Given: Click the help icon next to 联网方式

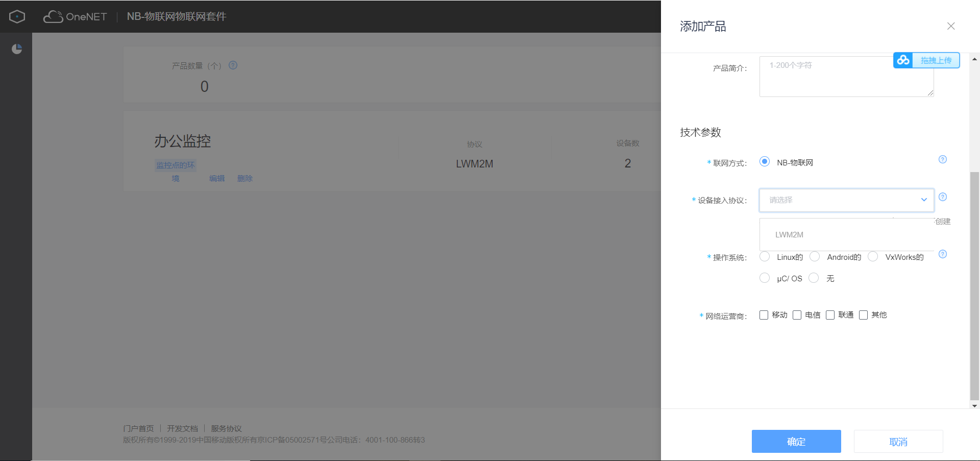Looking at the screenshot, I should point(943,159).
